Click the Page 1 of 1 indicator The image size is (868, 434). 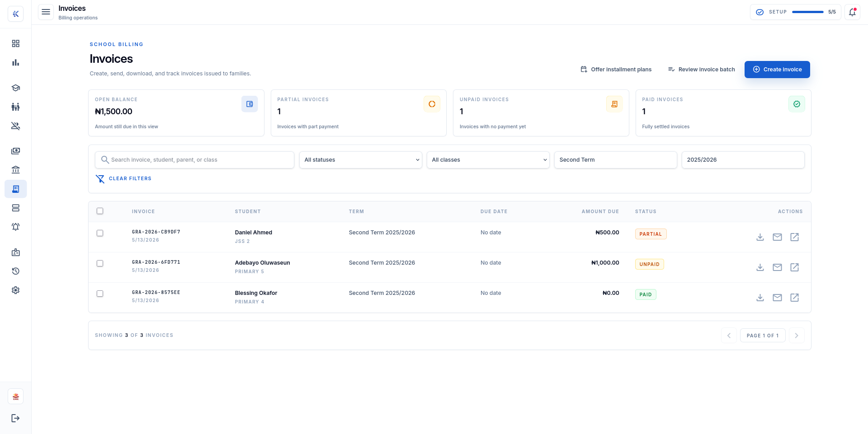coord(763,336)
